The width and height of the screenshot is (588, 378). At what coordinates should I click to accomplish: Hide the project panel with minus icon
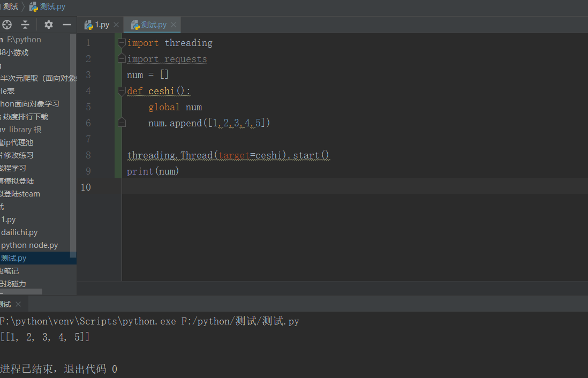67,25
